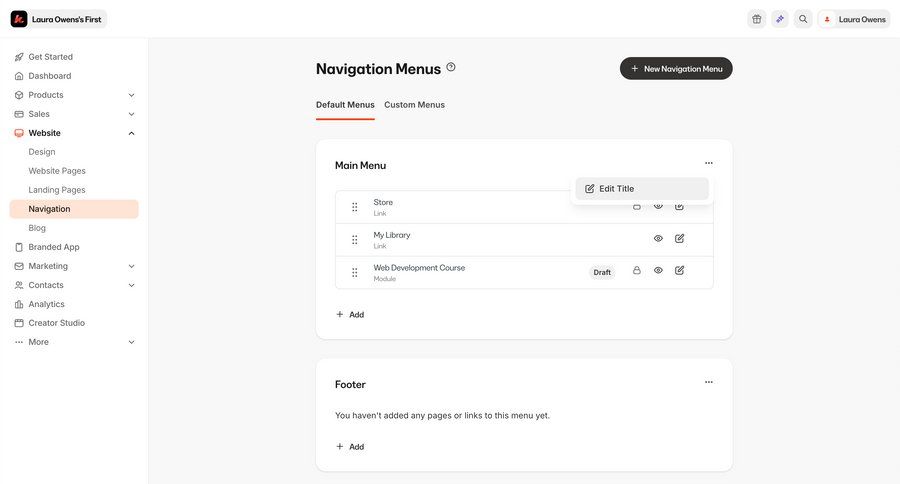Click the Analytics bar chart icon

coord(19,304)
